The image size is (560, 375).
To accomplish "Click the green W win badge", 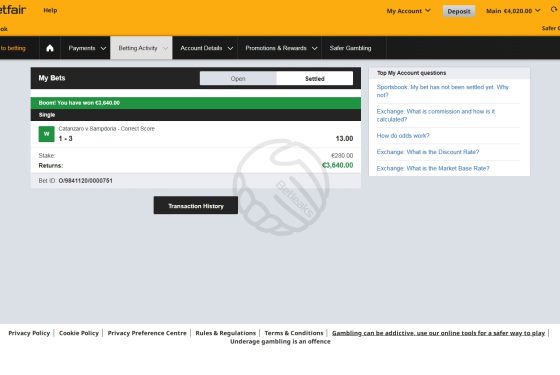I will point(46,134).
